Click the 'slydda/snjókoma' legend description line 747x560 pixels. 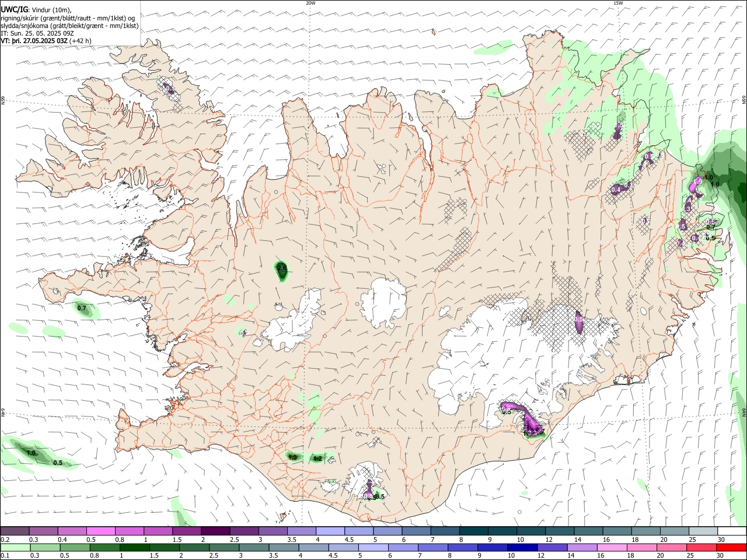point(69,26)
